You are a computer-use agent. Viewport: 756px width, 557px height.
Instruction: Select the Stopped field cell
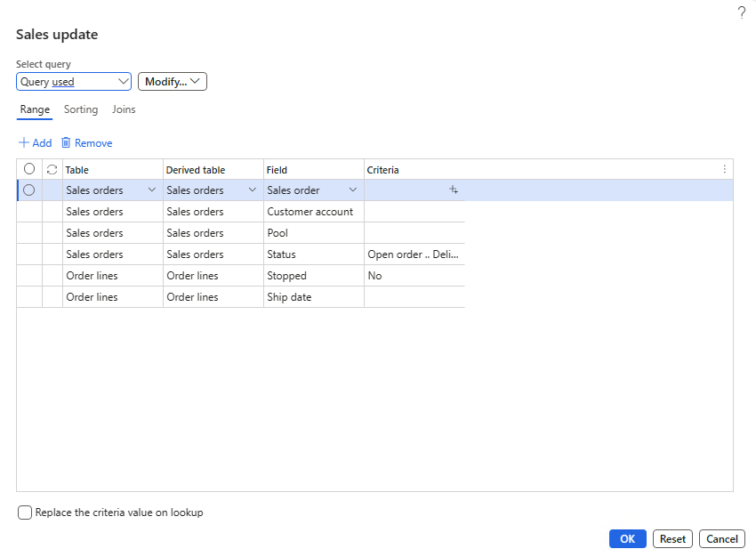pyautogui.click(x=313, y=275)
